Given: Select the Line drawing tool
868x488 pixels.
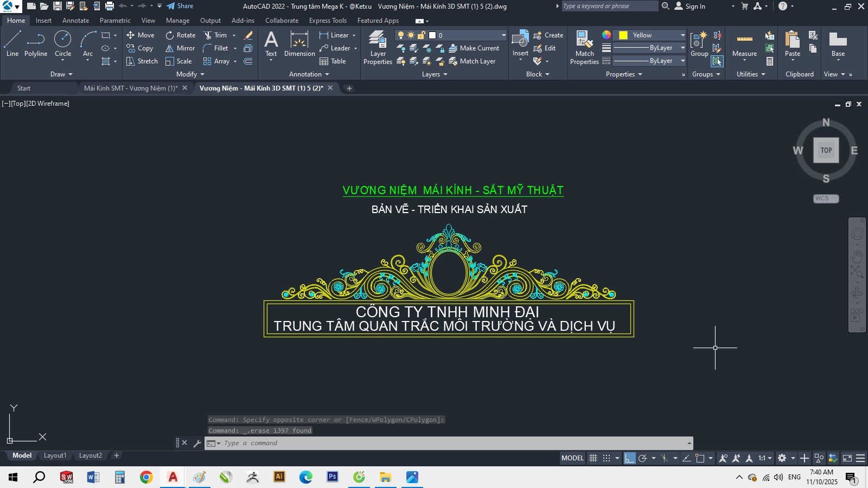Looking at the screenshot, I should pyautogui.click(x=12, y=43).
